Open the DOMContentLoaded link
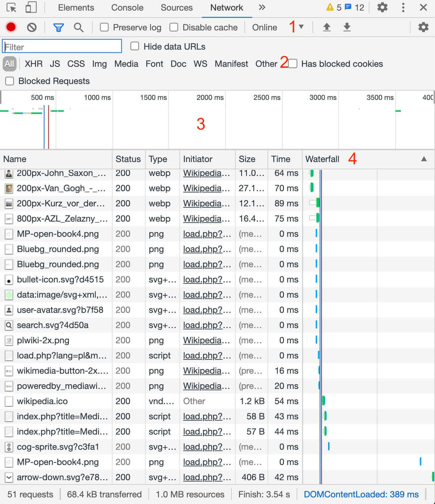The height and width of the screenshot is (504, 435). (x=361, y=494)
